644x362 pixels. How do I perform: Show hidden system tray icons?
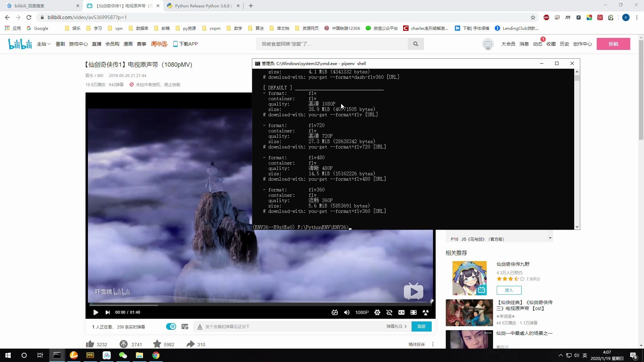tap(560, 355)
